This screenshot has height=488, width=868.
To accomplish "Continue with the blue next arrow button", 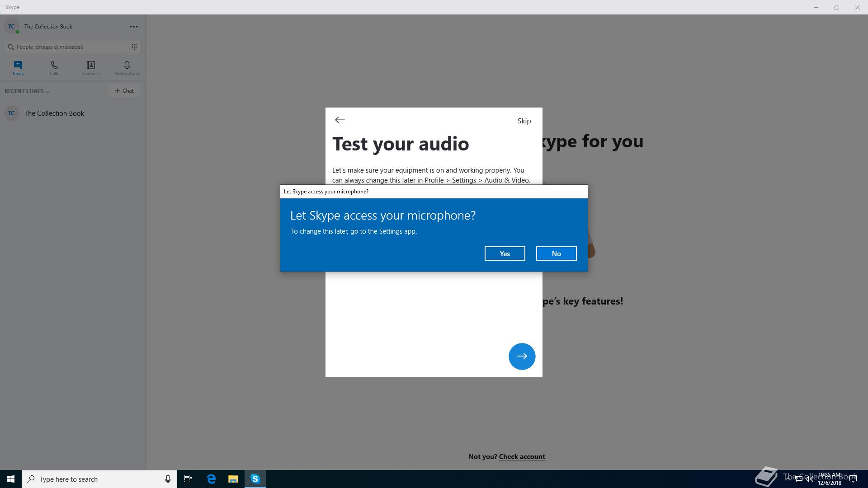I will 522,356.
